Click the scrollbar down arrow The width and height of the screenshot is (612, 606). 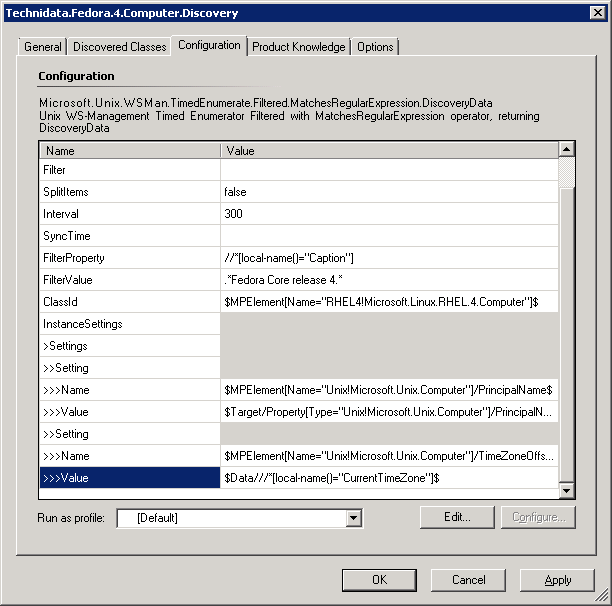[x=566, y=490]
